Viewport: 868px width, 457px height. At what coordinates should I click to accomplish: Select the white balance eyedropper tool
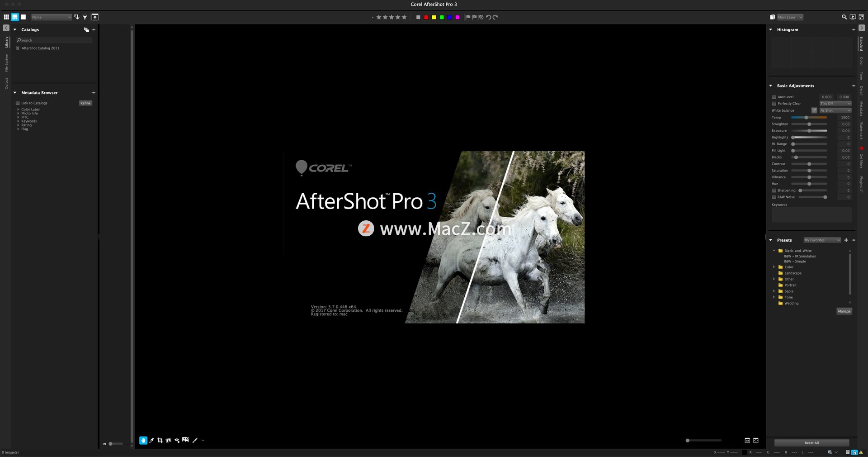(x=151, y=440)
